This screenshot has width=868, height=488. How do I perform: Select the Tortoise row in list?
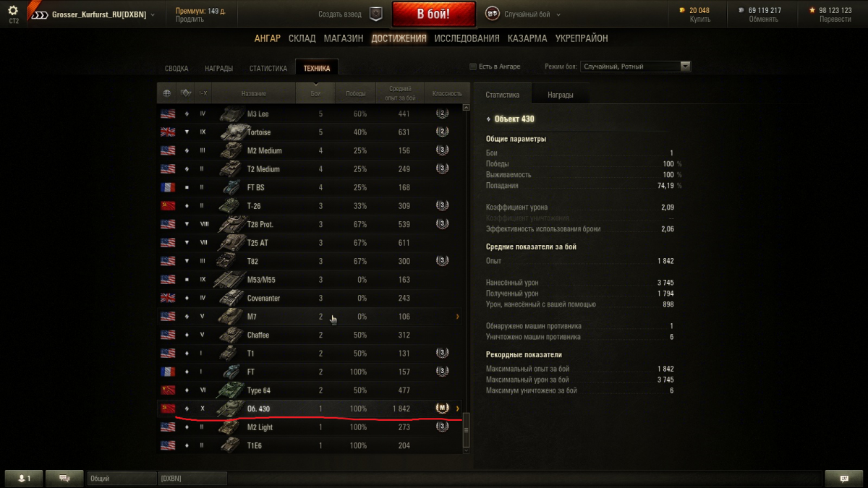310,132
